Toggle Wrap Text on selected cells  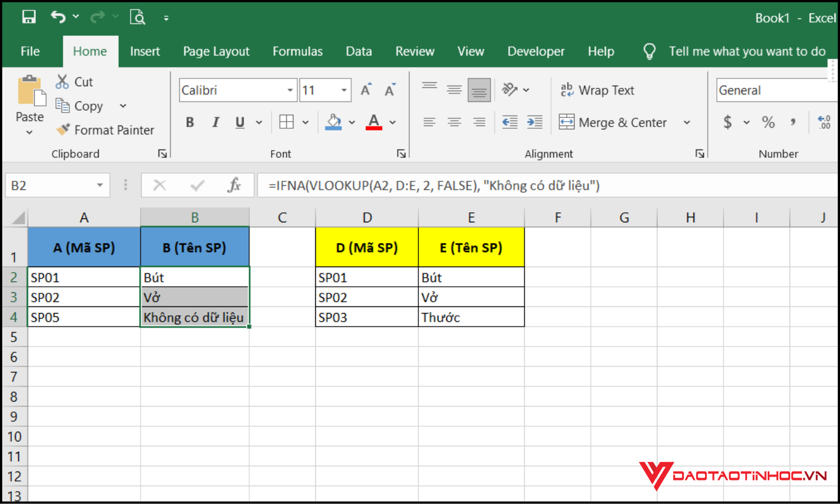598,90
